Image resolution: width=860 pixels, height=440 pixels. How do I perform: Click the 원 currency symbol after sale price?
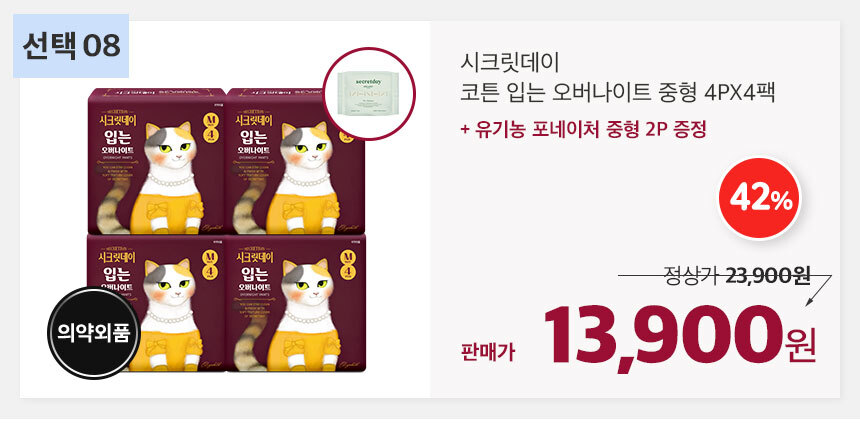pos(801,344)
